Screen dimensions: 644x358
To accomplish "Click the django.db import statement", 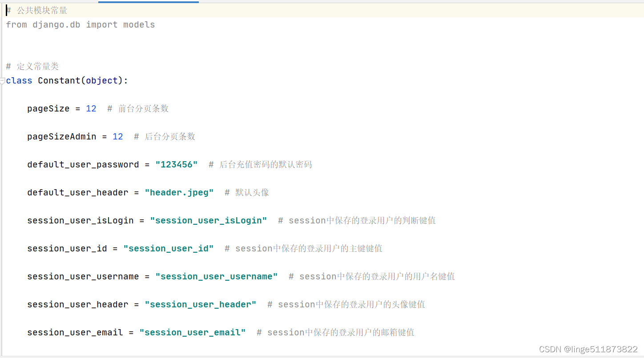I will (80, 24).
